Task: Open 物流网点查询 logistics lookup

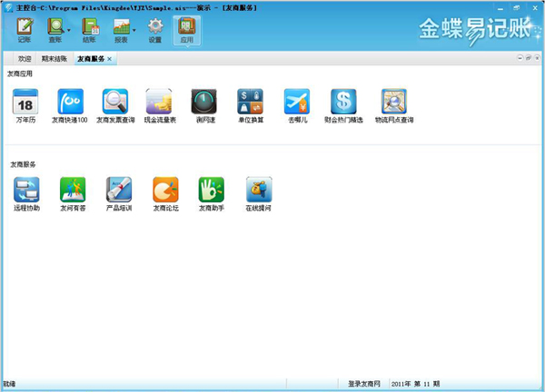Action: click(x=394, y=106)
